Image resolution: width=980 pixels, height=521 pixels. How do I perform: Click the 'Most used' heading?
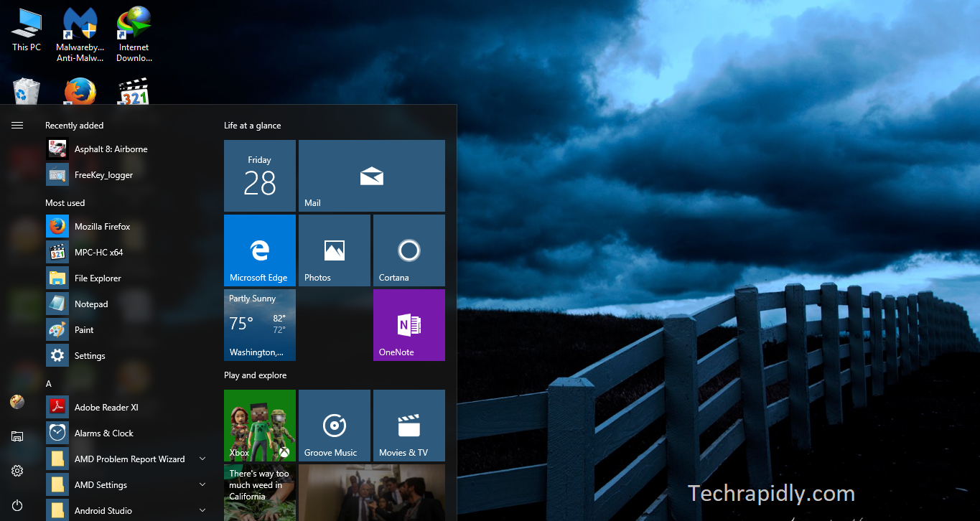pos(65,203)
